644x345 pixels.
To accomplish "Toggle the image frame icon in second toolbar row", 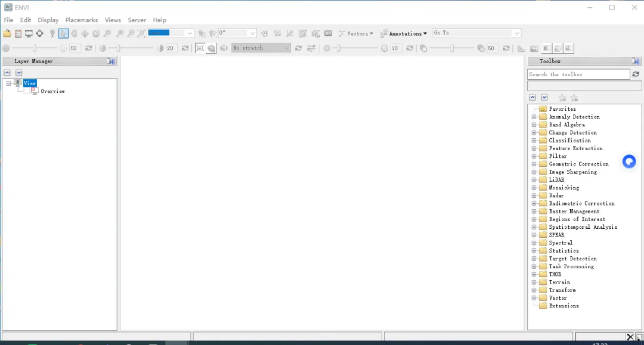I will coord(534,48).
